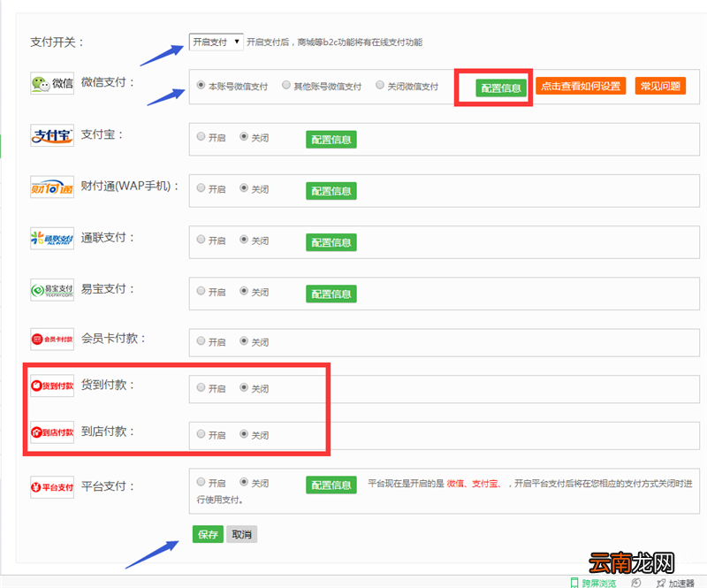Enable 易宝支付 with 开启 radio
This screenshot has width=707, height=588.
coord(201,291)
